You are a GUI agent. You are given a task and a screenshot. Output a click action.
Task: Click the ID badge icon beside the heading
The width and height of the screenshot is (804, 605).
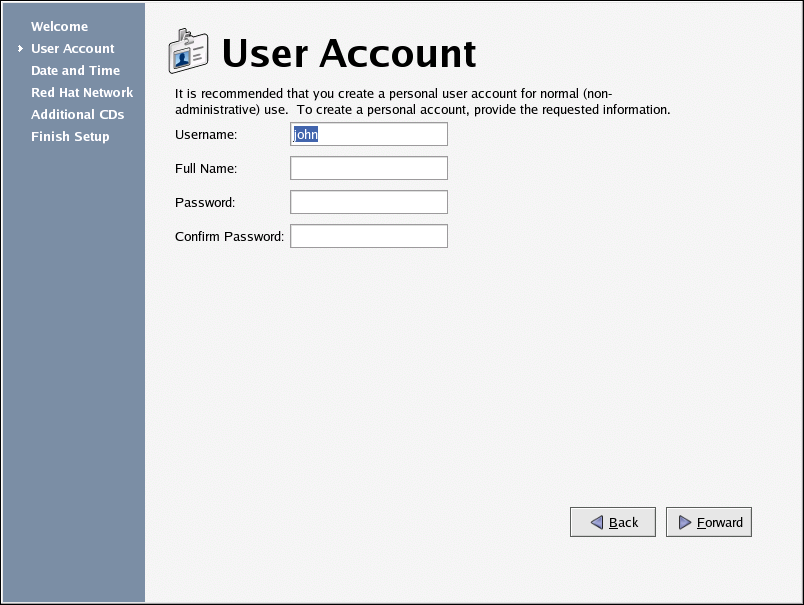point(189,51)
